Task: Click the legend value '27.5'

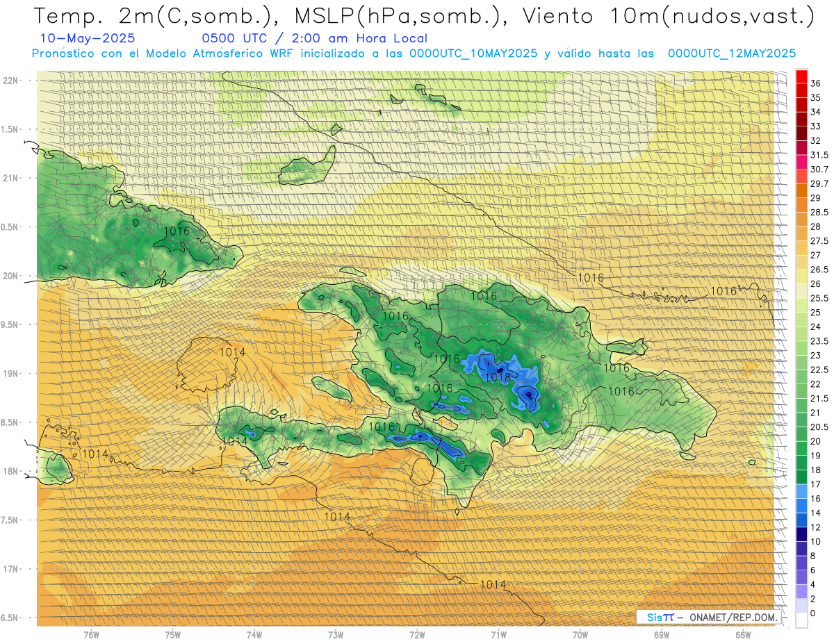Action: click(x=819, y=241)
